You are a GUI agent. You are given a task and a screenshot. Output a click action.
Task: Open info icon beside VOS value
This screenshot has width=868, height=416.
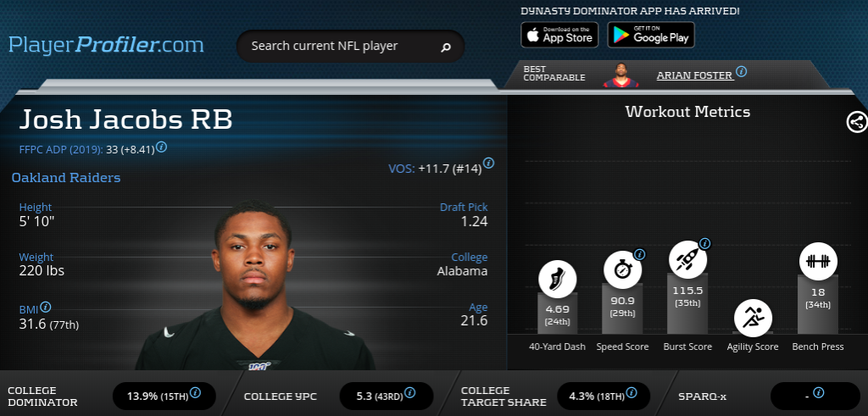(x=488, y=164)
